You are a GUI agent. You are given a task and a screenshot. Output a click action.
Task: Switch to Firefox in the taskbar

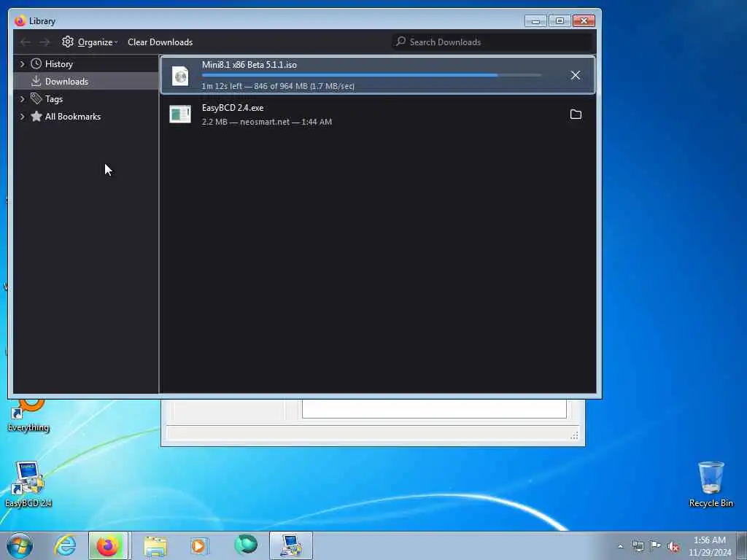point(108,545)
